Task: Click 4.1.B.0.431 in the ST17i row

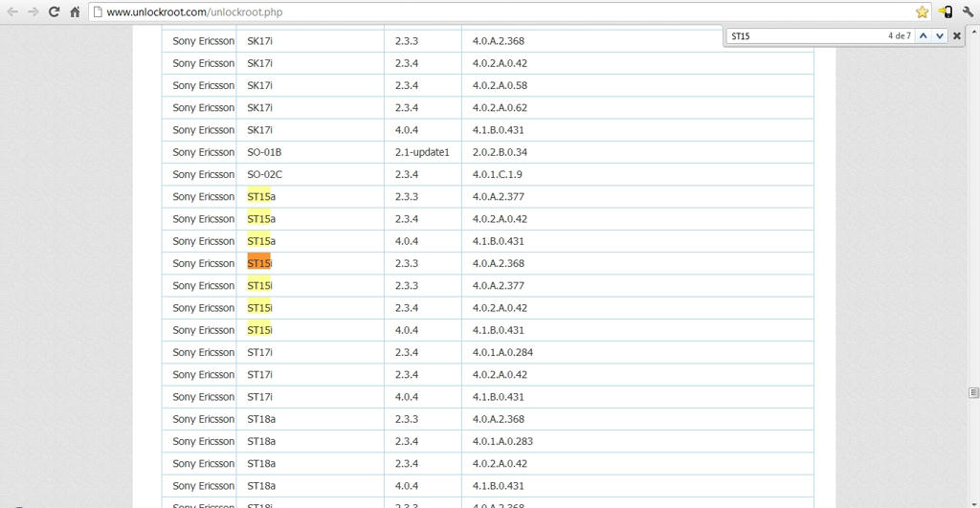Action: click(498, 397)
